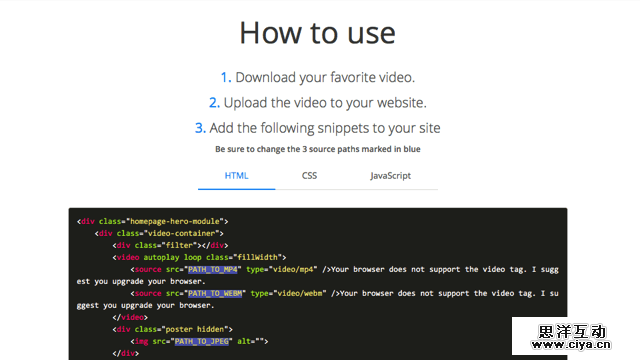Image resolution: width=640 pixels, height=360 pixels.
Task: Click the Chinese watermark logo text
Action: pyautogui.click(x=572, y=331)
